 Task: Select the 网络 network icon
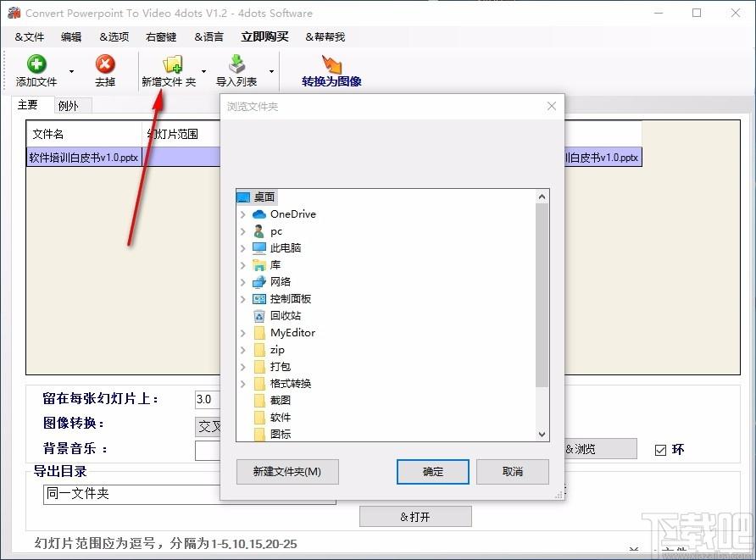[x=259, y=282]
